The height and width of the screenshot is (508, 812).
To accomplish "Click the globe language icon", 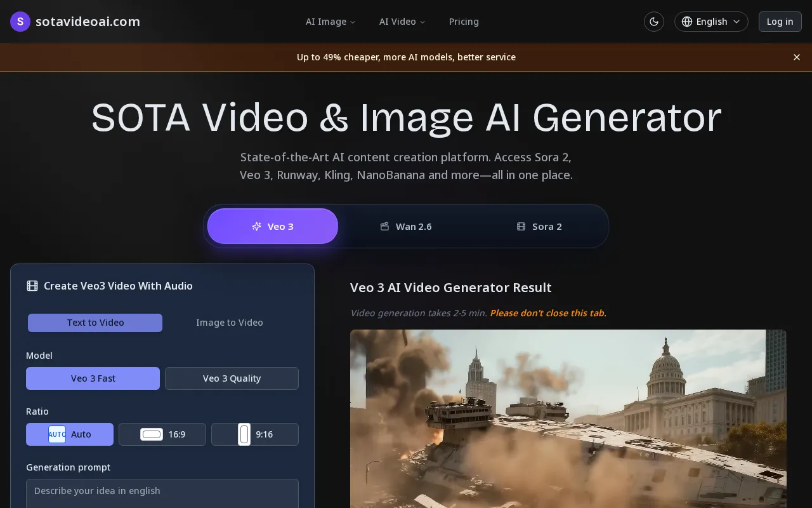I will (687, 22).
